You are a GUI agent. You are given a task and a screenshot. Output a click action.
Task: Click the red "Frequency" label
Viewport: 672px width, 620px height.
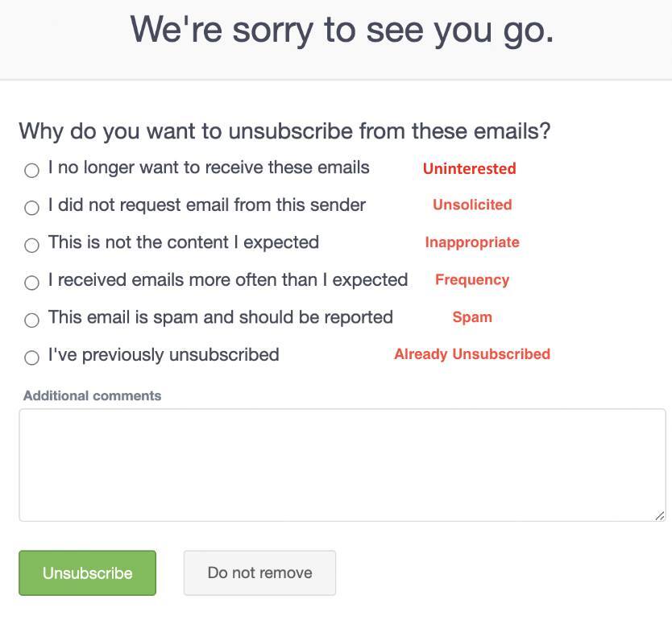472,280
